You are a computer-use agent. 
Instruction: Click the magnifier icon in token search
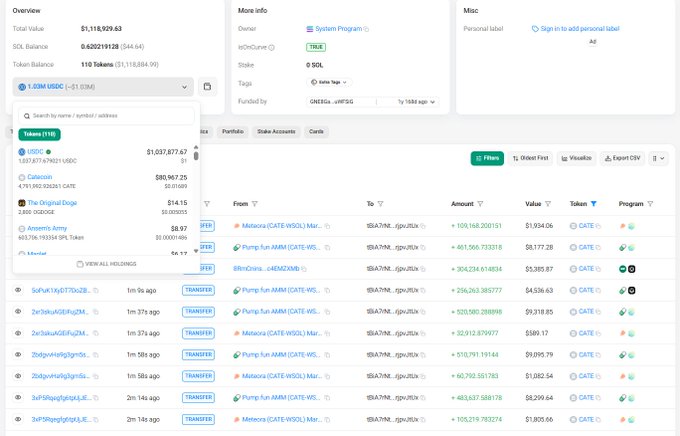click(27, 116)
